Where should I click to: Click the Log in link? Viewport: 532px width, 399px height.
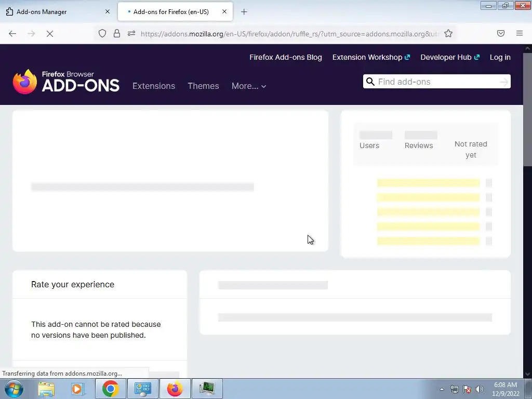click(500, 57)
